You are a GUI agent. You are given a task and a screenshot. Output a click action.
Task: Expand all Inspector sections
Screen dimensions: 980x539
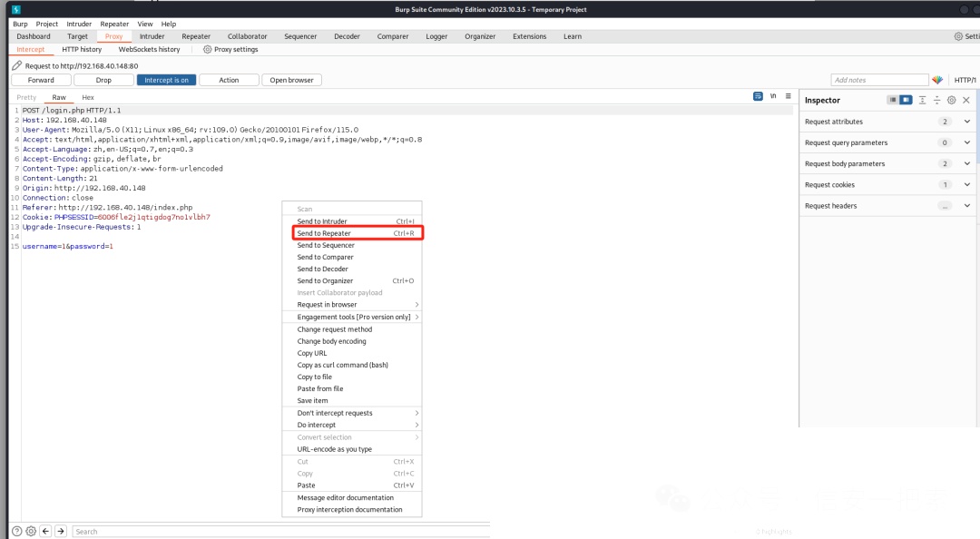tap(923, 100)
